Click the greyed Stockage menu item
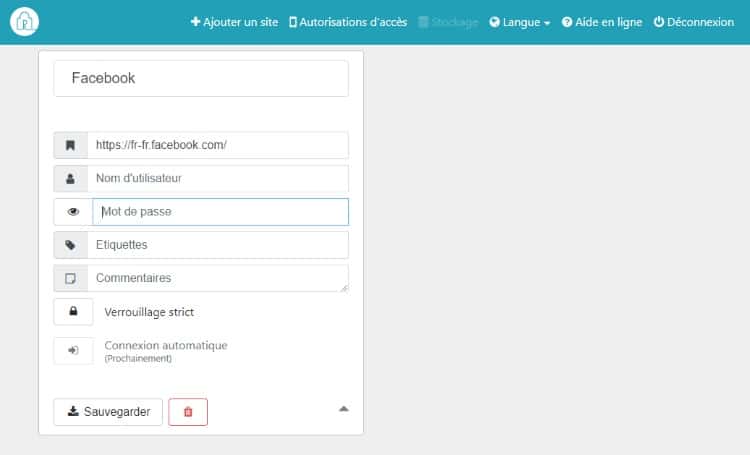Viewport: 750px width, 455px height. (x=448, y=22)
